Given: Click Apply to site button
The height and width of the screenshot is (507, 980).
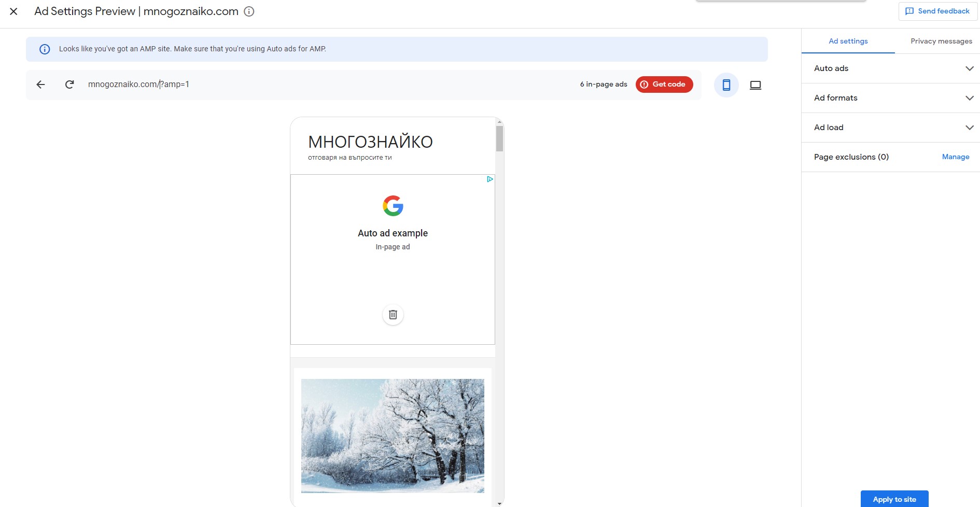Looking at the screenshot, I should click(894, 499).
